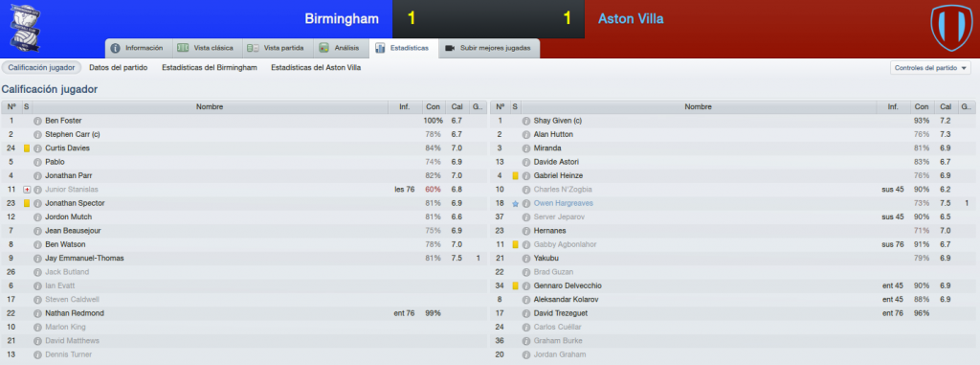Click the Aston Villa shield badge
Screen dimensions: 980x365
click(x=948, y=28)
